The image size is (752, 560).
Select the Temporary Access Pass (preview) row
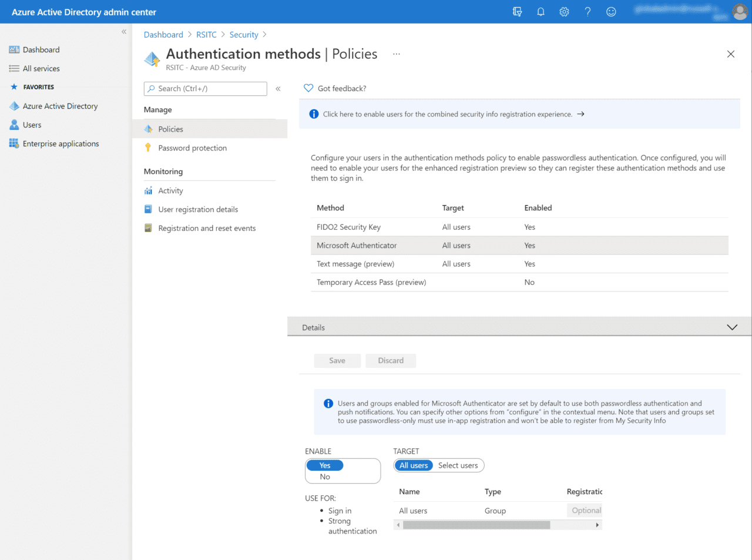(x=519, y=282)
